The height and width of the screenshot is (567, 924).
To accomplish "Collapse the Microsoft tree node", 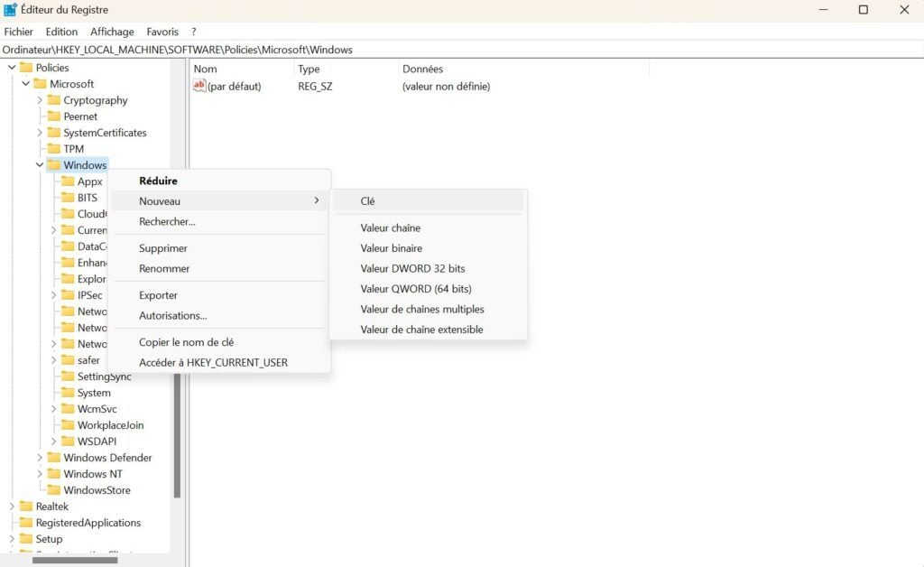I will pos(26,84).
